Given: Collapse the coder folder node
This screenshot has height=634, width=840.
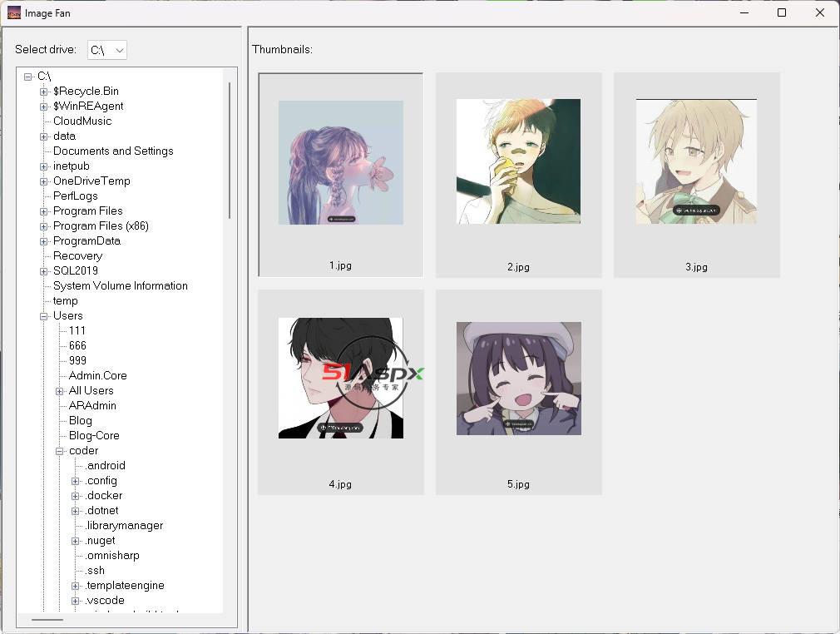Looking at the screenshot, I should pyautogui.click(x=60, y=451).
